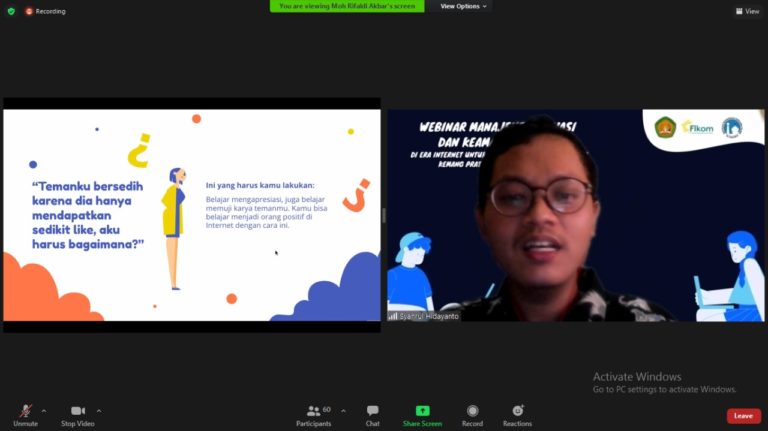This screenshot has height=431, width=768.
Task: Open the View Options menu
Action: tap(464, 6)
